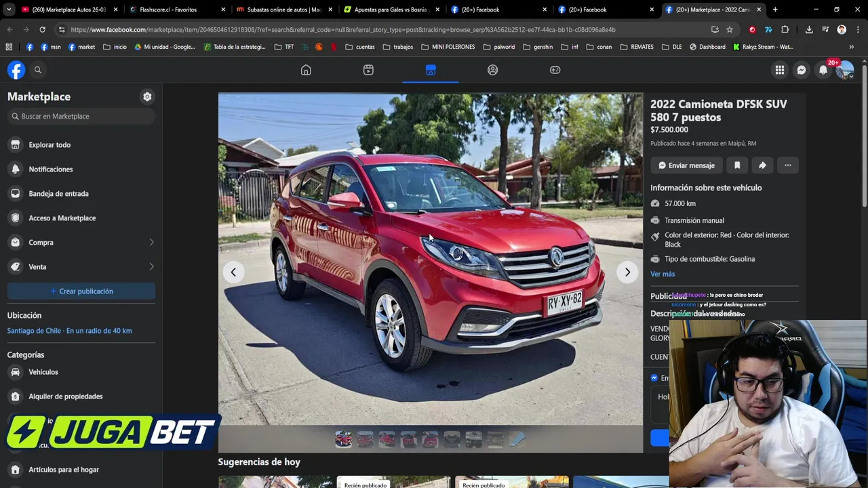
Task: Open the three-dots more options button
Action: pos(787,165)
